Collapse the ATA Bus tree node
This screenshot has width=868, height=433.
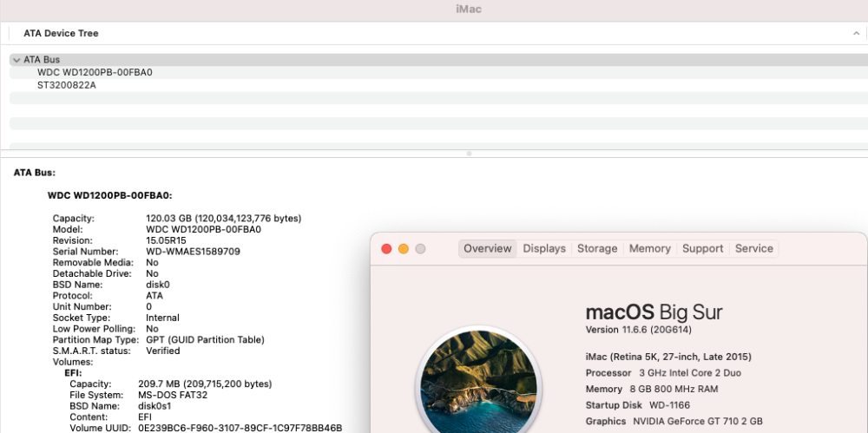click(x=16, y=60)
